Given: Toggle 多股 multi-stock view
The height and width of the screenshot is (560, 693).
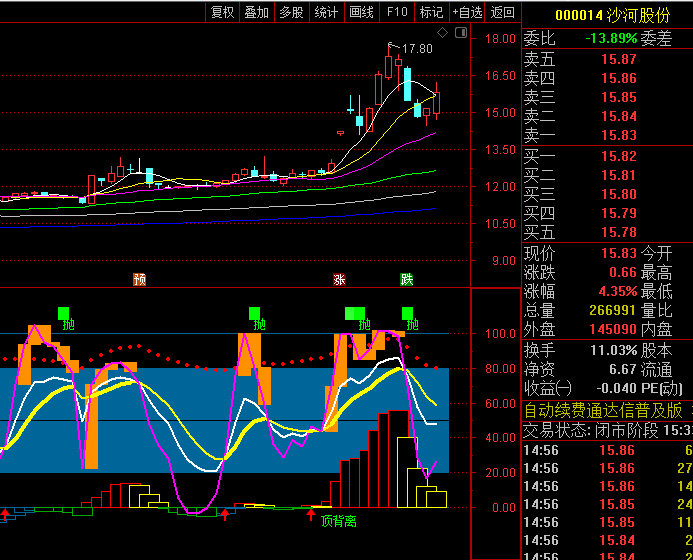Looking at the screenshot, I should click(291, 12).
